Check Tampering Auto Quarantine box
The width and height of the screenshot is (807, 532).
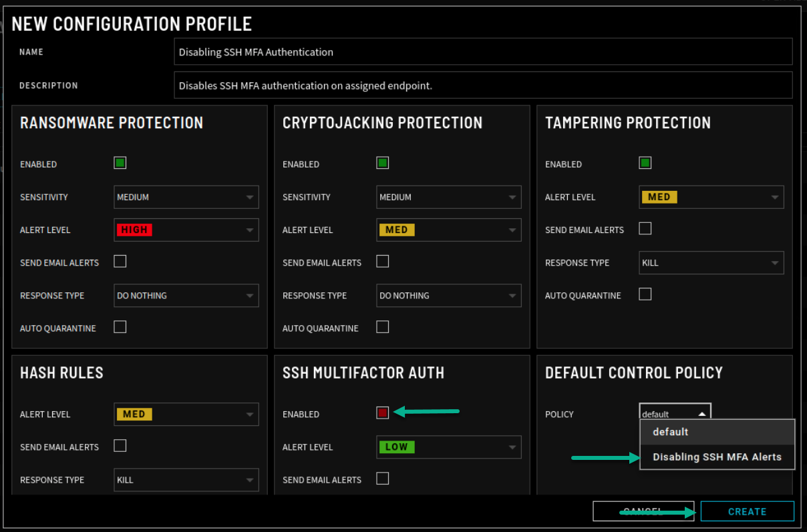click(x=645, y=294)
